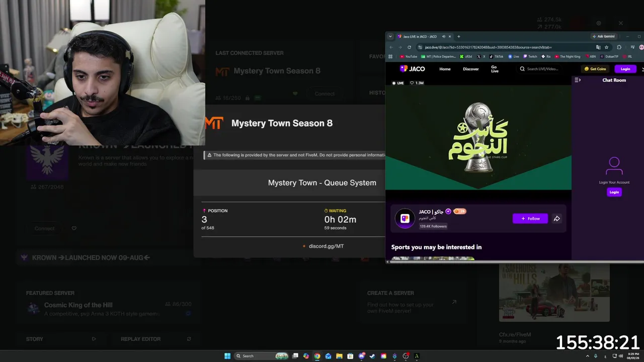This screenshot has height=362, width=644.
Task: Open the Discover tab on JACO
Action: pos(471,69)
